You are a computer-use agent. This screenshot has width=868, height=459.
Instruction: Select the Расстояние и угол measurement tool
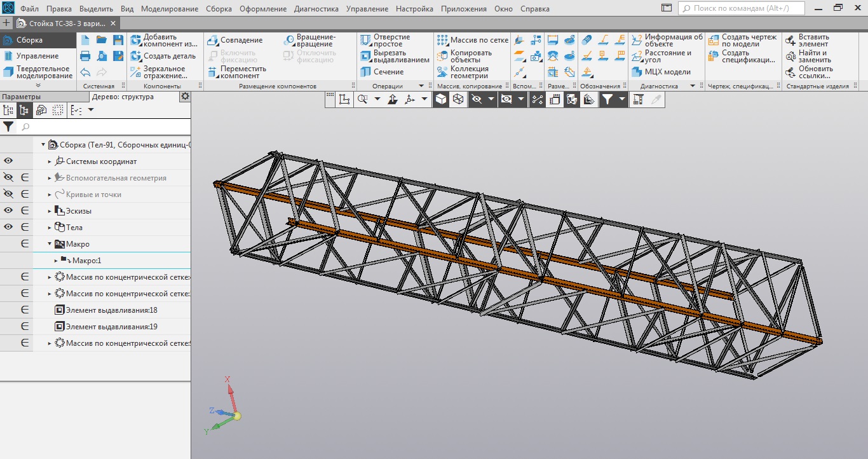click(x=661, y=56)
